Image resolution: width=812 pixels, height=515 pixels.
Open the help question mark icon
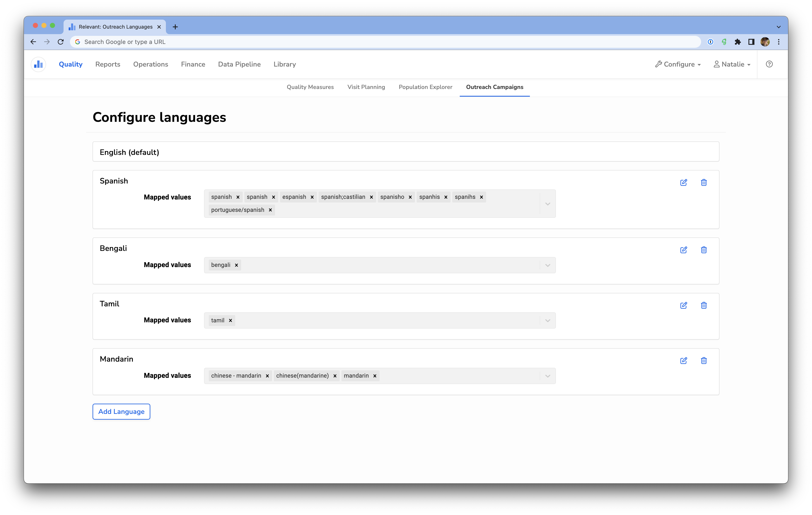tap(769, 64)
